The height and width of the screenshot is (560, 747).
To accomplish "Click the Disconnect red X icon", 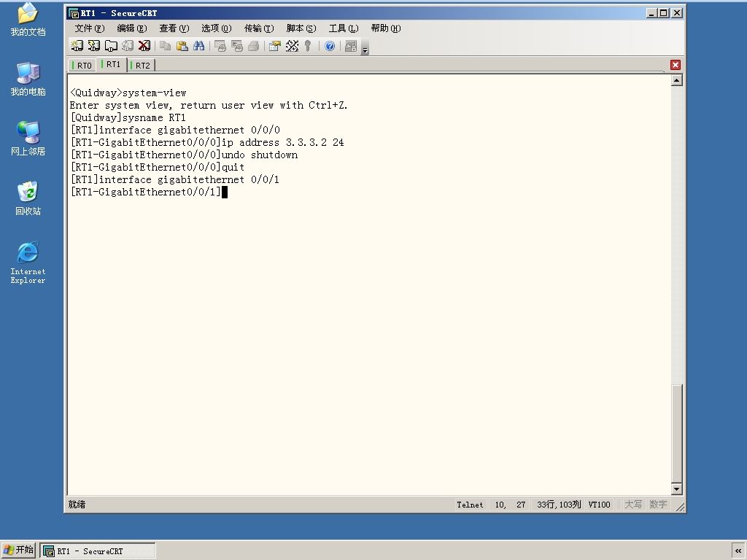I will (144, 46).
